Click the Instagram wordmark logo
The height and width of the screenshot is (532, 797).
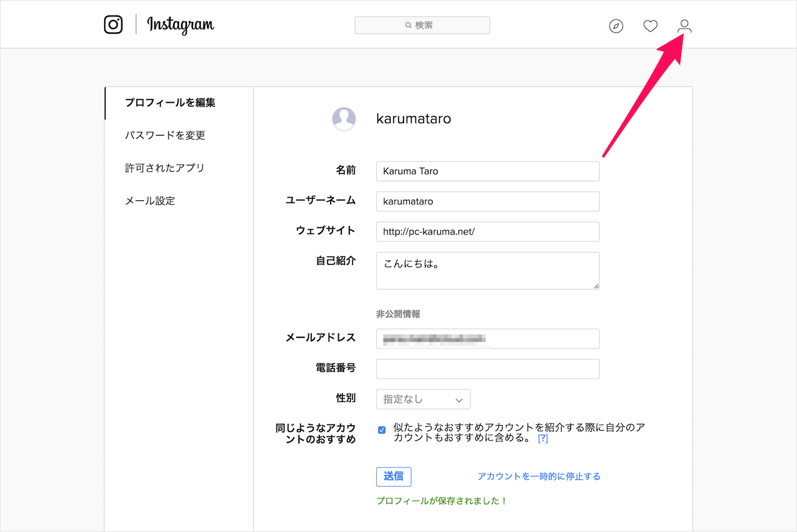(181, 25)
